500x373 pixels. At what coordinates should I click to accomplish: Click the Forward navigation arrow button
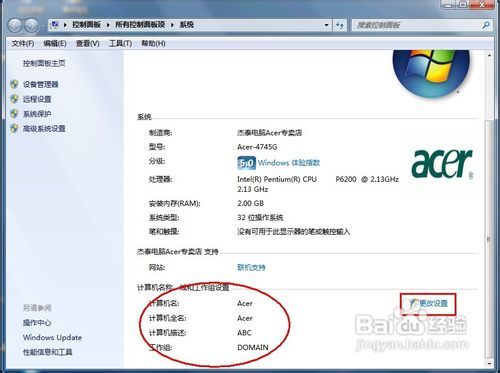(31, 25)
